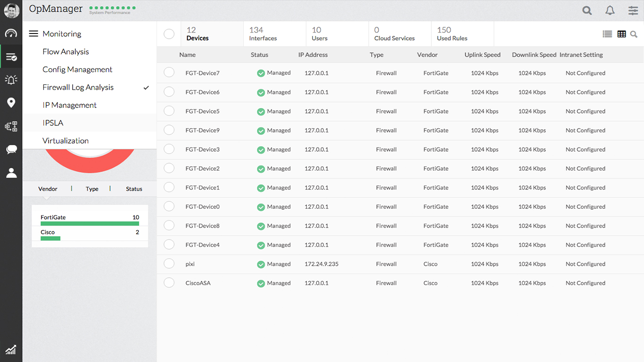Open the 150 Used Rules tab
The width and height of the screenshot is (644, 362).
coord(462,34)
